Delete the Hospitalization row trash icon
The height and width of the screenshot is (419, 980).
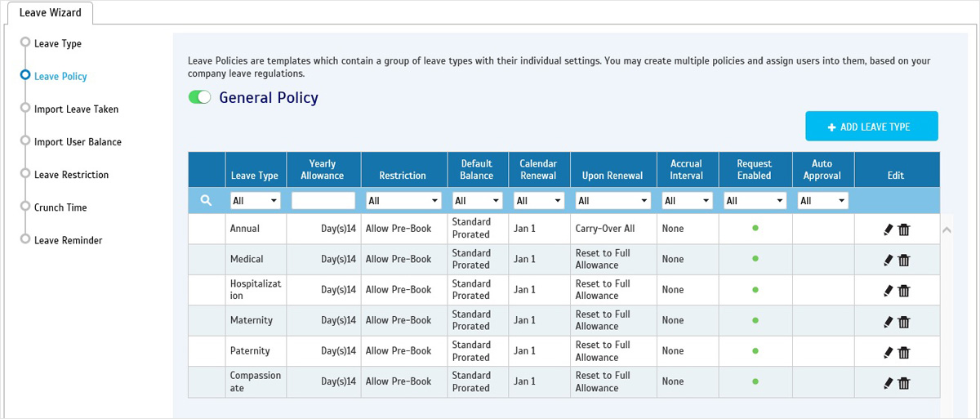pyautogui.click(x=904, y=290)
